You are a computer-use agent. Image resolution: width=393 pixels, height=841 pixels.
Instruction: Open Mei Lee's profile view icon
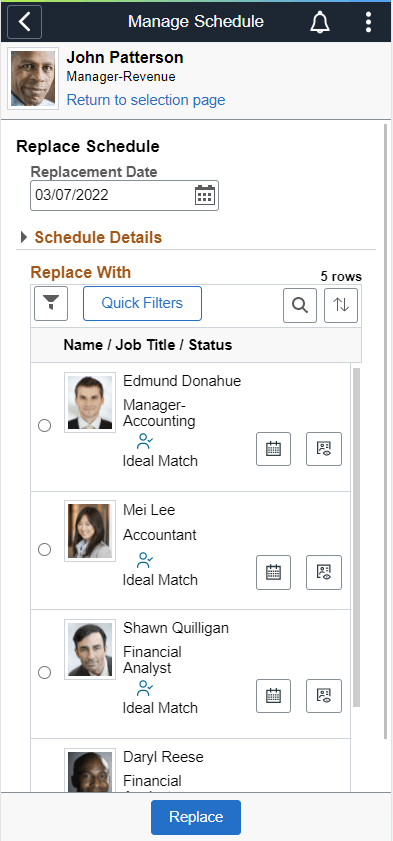click(324, 572)
